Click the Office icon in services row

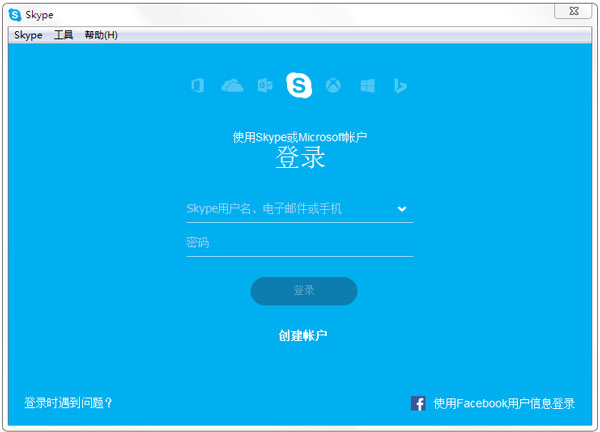point(197,86)
